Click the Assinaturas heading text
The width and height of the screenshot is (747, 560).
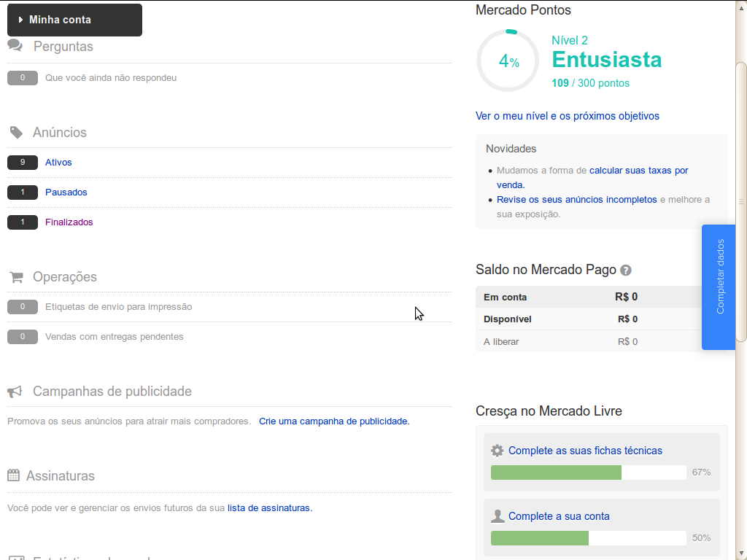[x=60, y=475]
